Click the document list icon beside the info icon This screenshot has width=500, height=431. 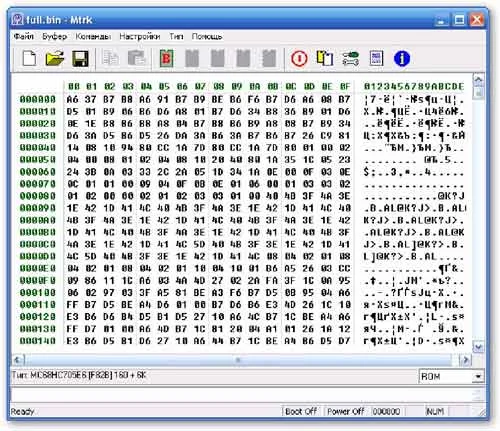[x=376, y=59]
